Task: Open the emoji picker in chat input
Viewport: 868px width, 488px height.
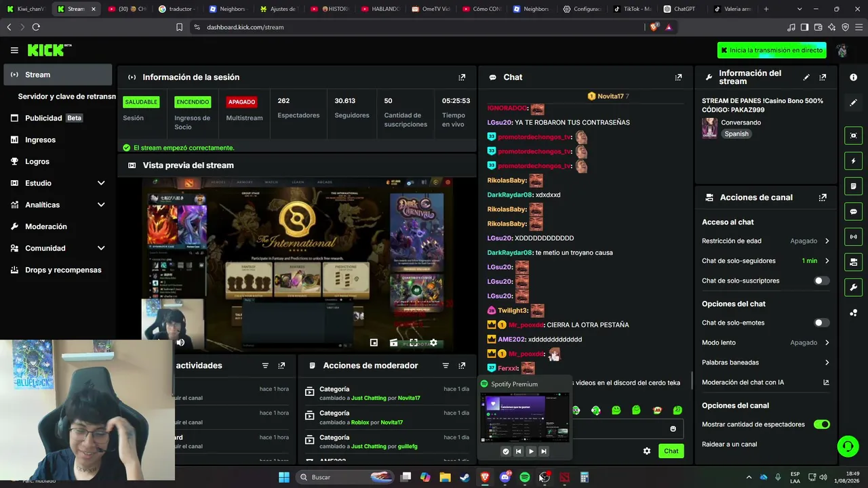Action: click(673, 428)
